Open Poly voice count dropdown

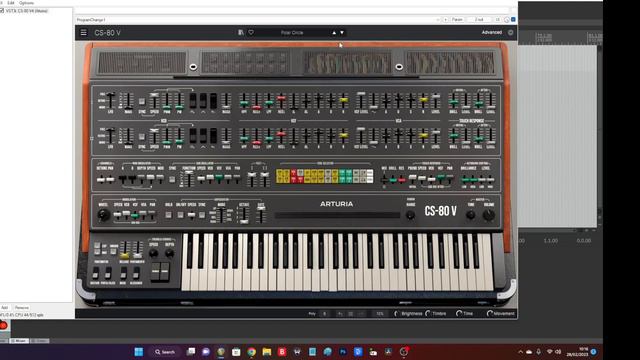(324, 313)
